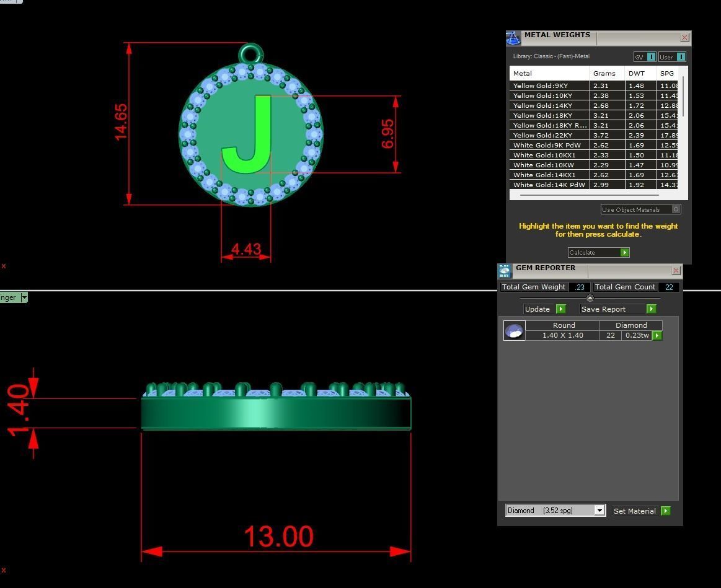
Task: Select the Yellow Gold:18KY R... row
Action: coord(594,125)
